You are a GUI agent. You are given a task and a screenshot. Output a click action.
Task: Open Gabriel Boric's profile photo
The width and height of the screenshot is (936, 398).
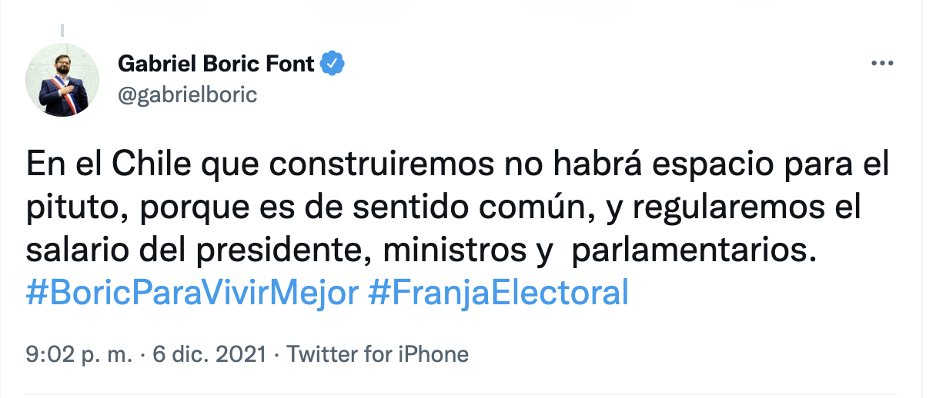click(62, 79)
